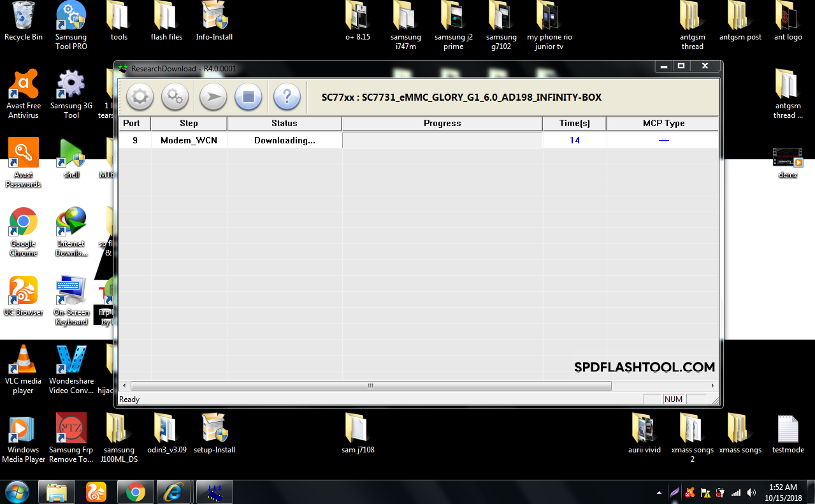Open Internet Explorer from the taskbar

click(x=173, y=491)
